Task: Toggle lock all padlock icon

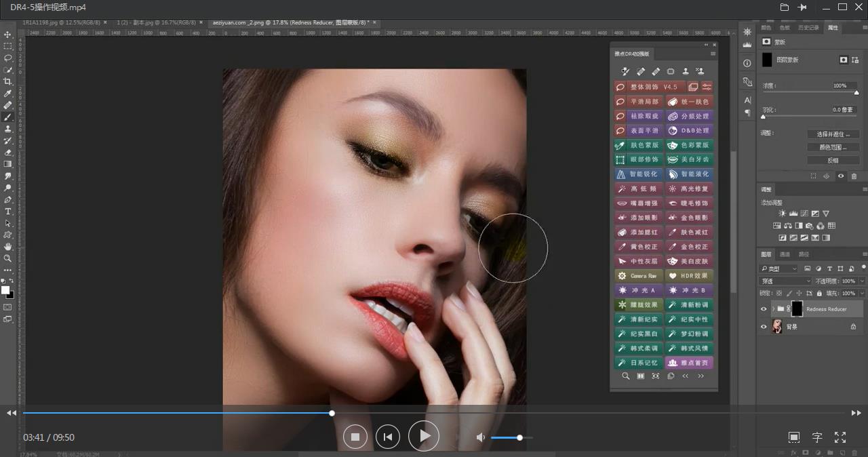Action: [820, 294]
